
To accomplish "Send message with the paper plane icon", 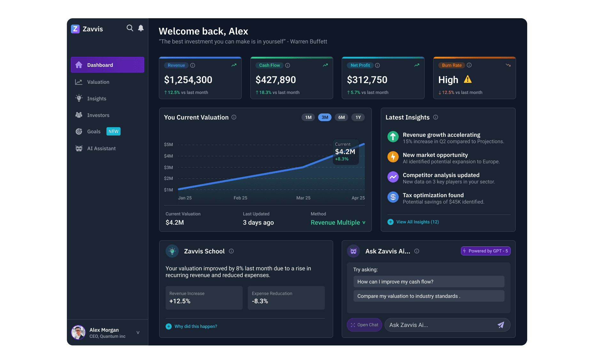I will pos(501,325).
